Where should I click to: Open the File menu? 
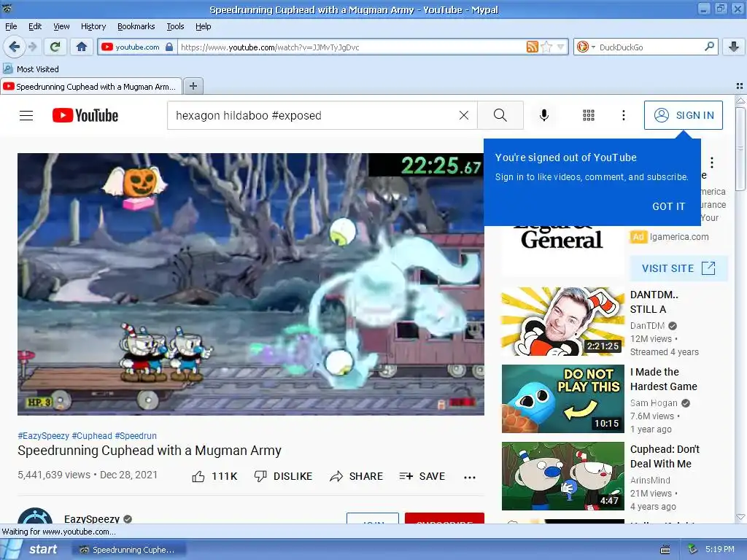pos(11,26)
